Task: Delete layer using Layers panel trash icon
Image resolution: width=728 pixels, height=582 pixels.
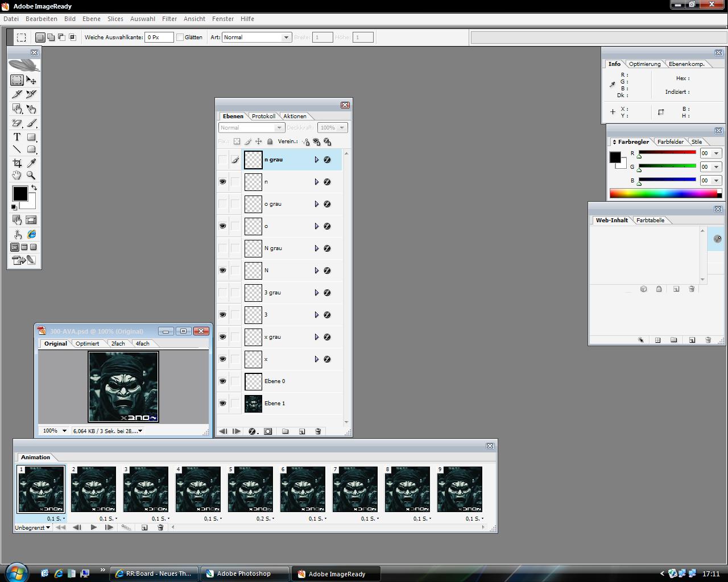Action: [318, 431]
